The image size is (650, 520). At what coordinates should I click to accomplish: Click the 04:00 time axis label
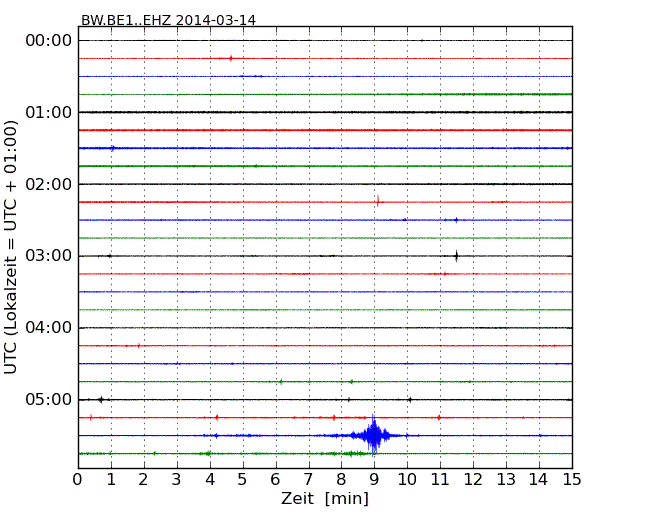click(x=49, y=328)
